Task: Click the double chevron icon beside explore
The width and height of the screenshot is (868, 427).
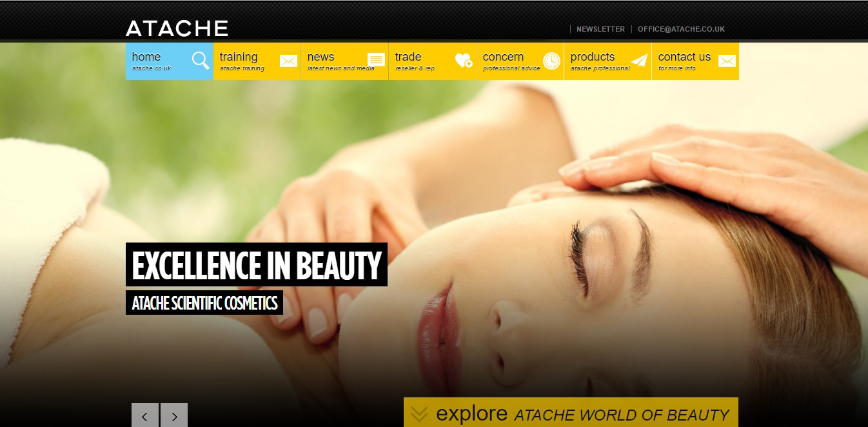Action: click(419, 413)
